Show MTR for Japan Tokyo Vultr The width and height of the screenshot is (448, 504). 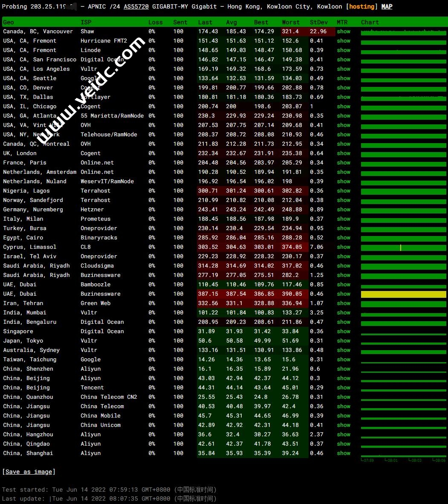pyautogui.click(x=344, y=341)
